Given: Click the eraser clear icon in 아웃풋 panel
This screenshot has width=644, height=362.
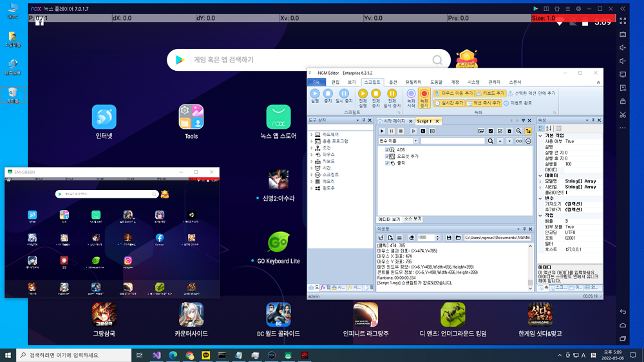Looking at the screenshot, I should [x=412, y=238].
